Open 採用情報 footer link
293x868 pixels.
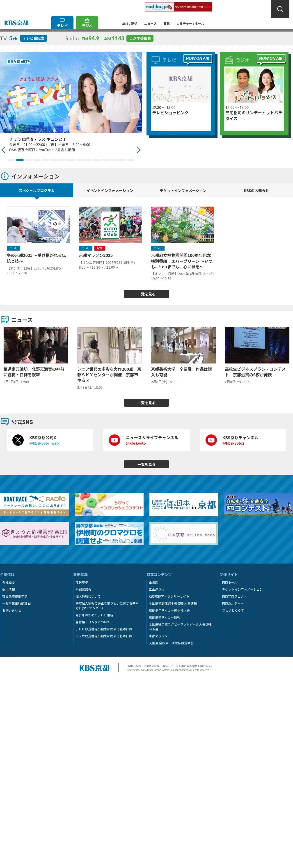click(x=9, y=589)
